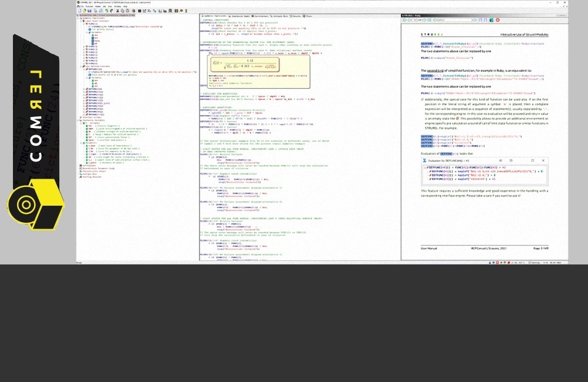Collapse the Limit State Functions tree node
Screen dimensions: 588x382
click(81, 21)
